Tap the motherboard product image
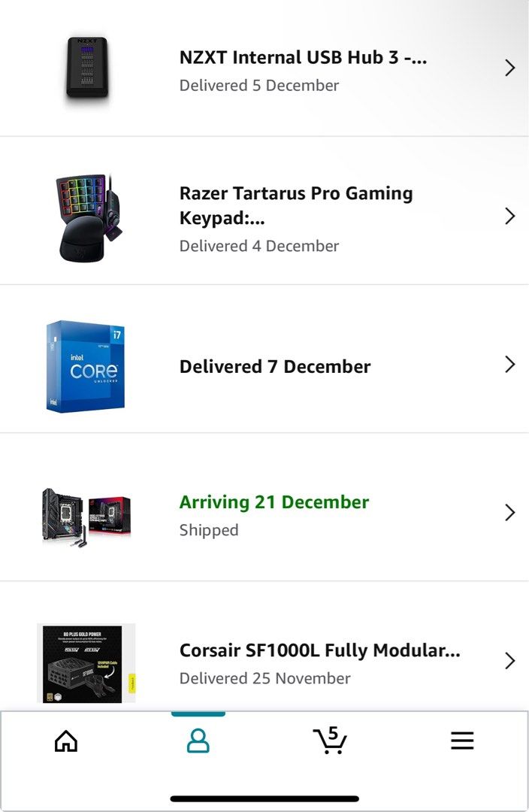529x812 pixels. click(86, 517)
